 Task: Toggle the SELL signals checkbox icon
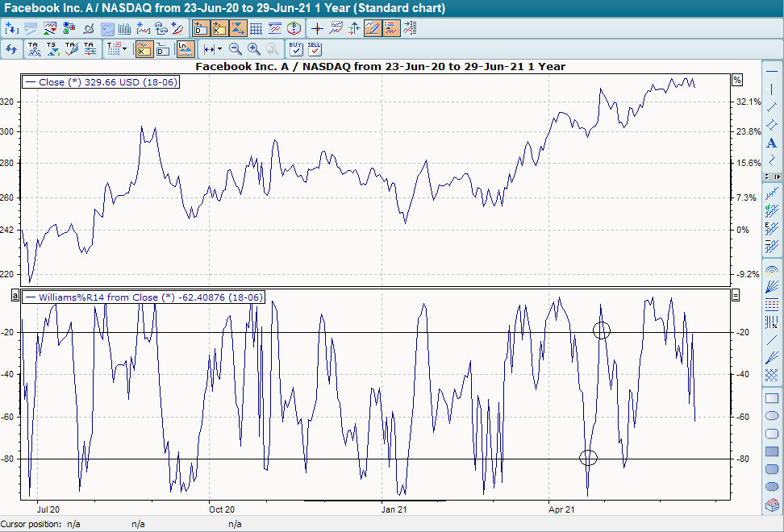pos(315,49)
